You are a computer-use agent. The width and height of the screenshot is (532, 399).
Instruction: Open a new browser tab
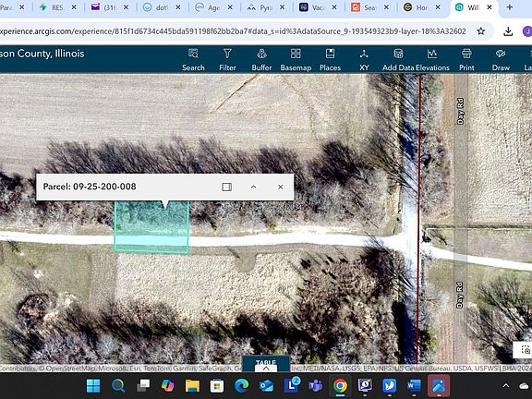click(x=510, y=7)
